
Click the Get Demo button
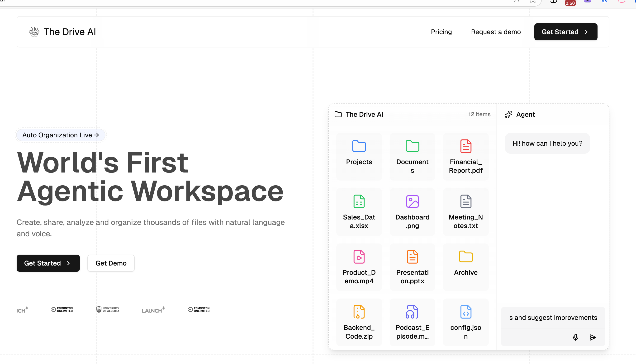[111, 263]
